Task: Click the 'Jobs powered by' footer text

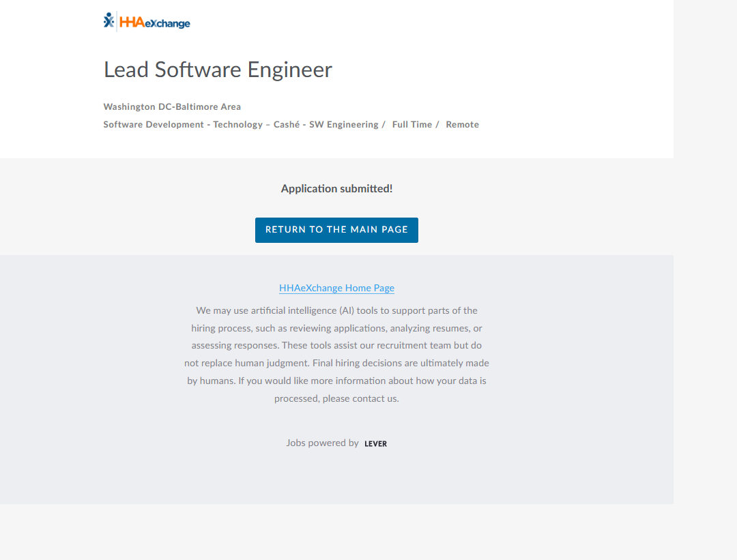Action: [x=322, y=443]
